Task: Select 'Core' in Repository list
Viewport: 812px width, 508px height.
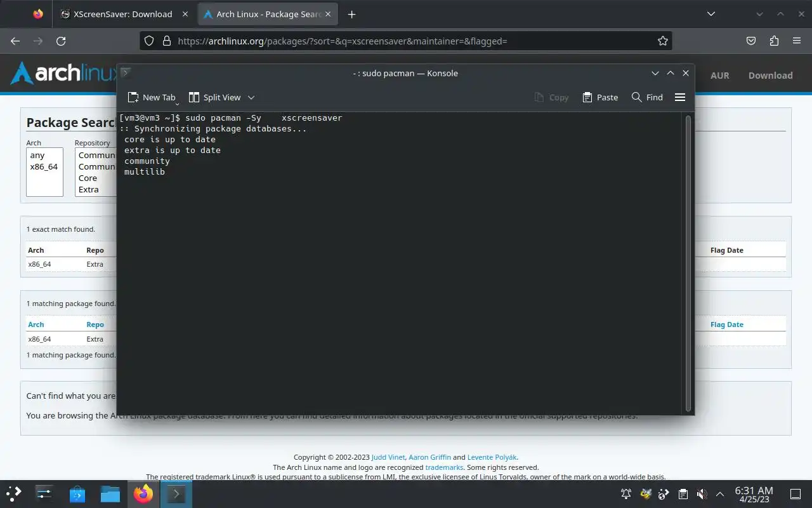Action: pyautogui.click(x=88, y=178)
